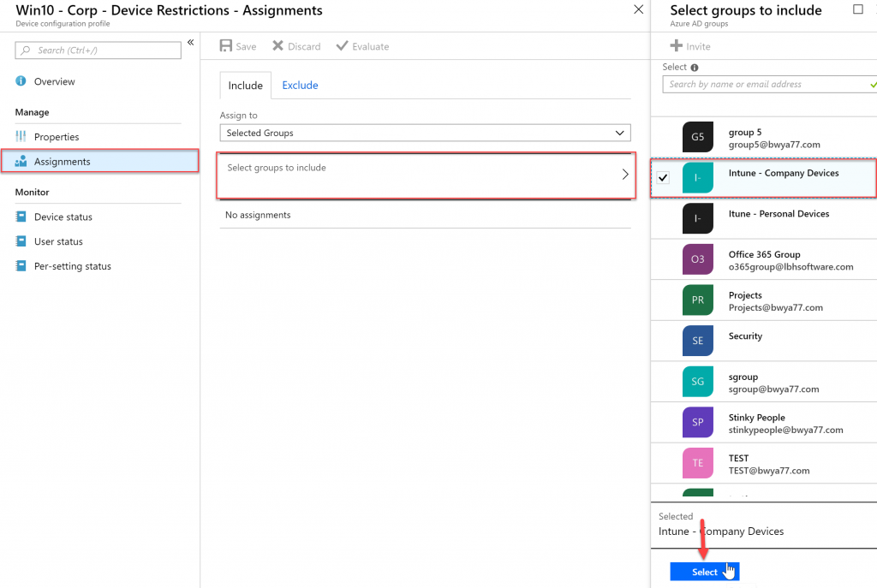Screen dimensions: 877x588
Task: Click the O3 Office 365 avatar
Action: tap(697, 259)
